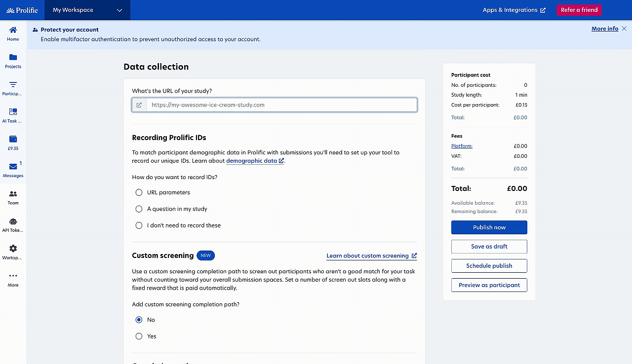Select I don't need to record these

point(139,225)
